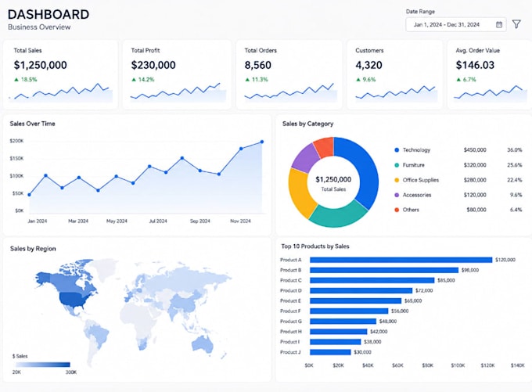Select the Accessories purple legend dot
The image size is (532, 392).
pos(397,195)
